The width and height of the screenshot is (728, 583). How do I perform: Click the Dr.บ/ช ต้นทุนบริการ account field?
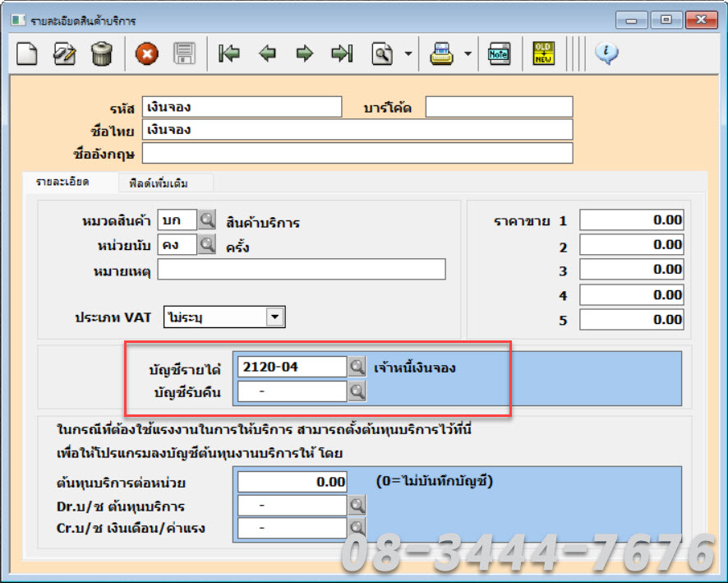coord(292,505)
